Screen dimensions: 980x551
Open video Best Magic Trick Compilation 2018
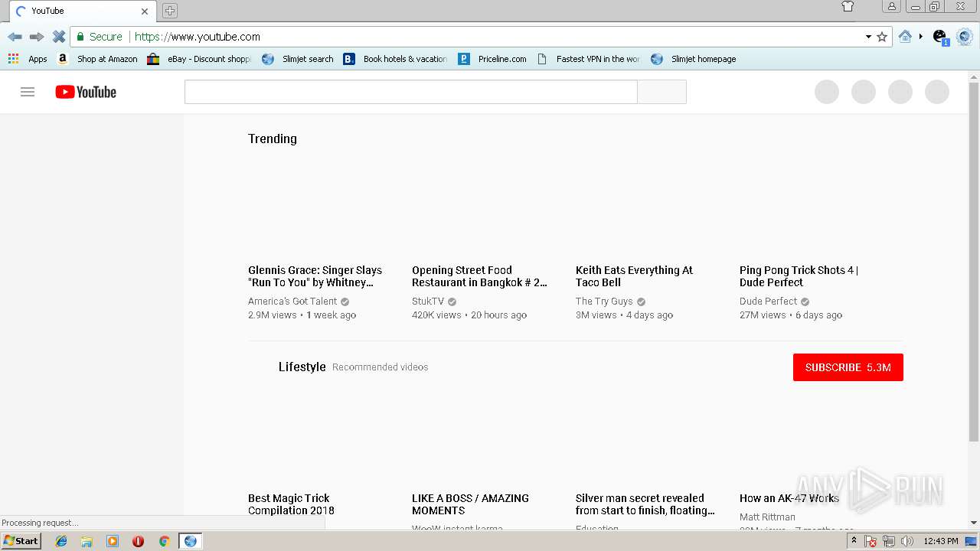point(291,504)
